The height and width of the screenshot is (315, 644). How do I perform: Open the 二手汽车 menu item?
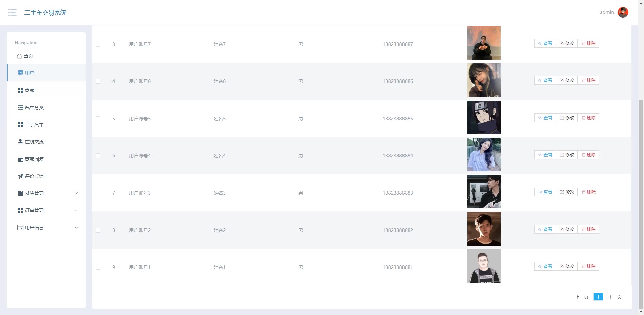[34, 125]
